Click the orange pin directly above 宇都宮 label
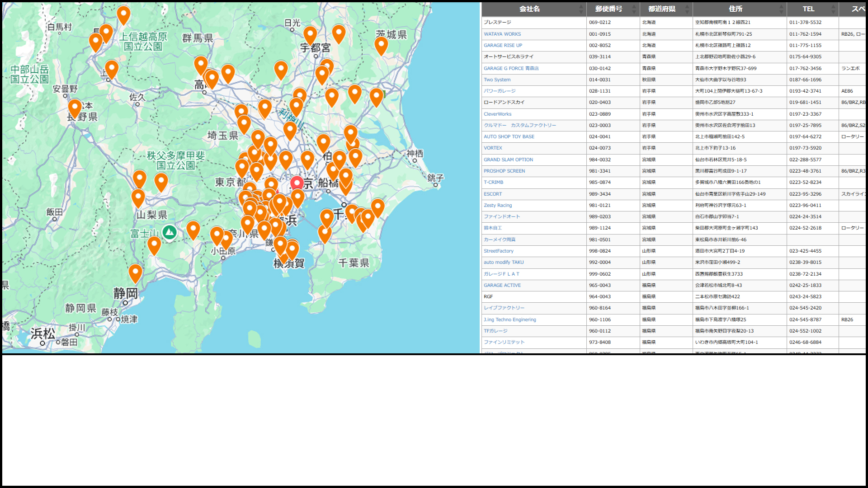 (x=310, y=34)
